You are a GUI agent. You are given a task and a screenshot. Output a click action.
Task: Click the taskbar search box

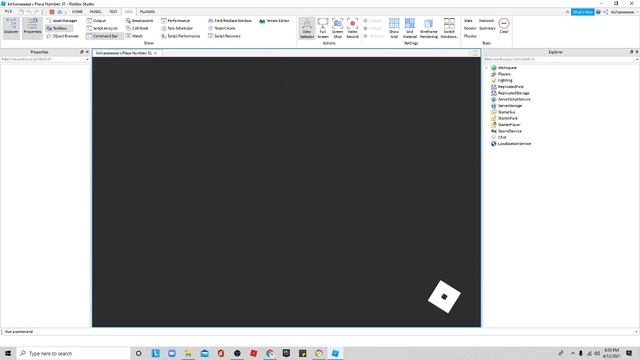tap(73, 353)
